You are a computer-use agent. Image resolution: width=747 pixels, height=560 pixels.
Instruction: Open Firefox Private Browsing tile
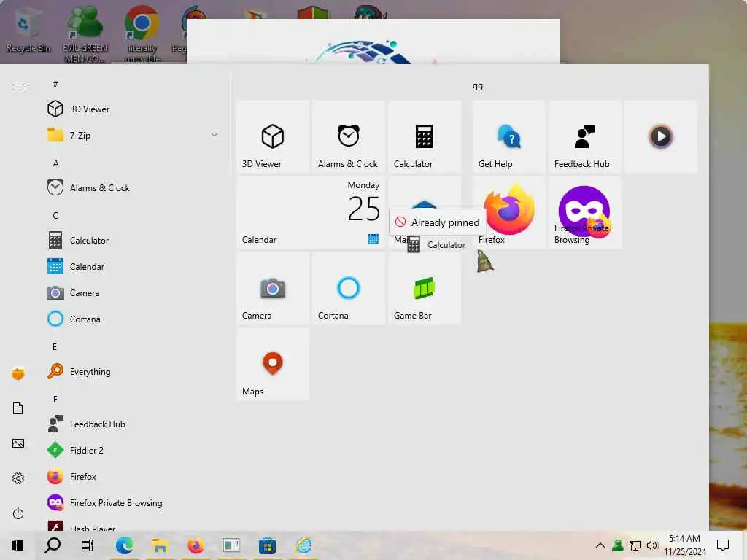point(584,212)
